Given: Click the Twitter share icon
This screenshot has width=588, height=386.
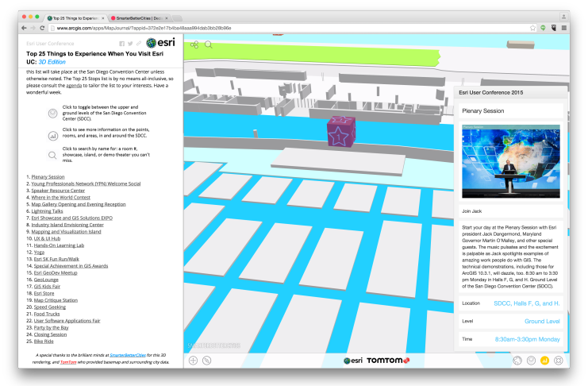Looking at the screenshot, I should 130,44.
